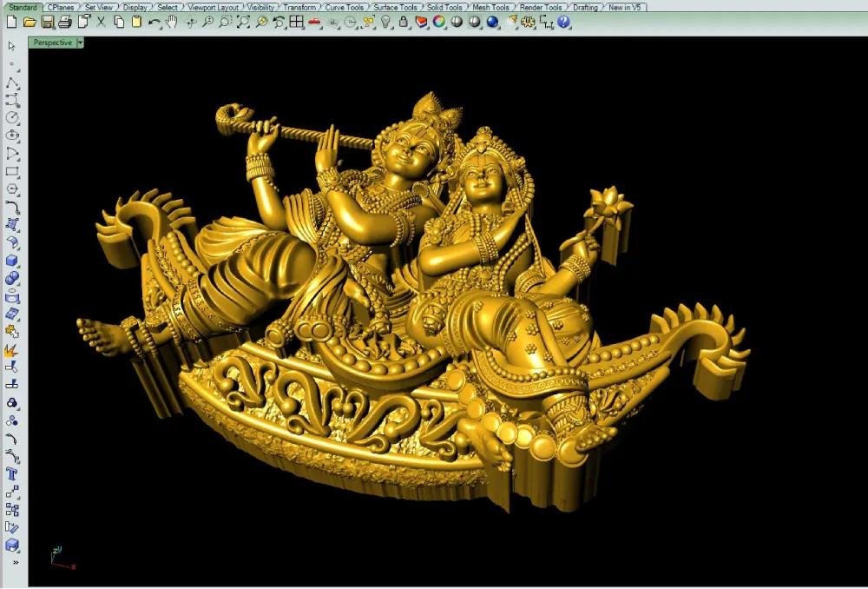Activate the Rotate View tool

(x=190, y=23)
